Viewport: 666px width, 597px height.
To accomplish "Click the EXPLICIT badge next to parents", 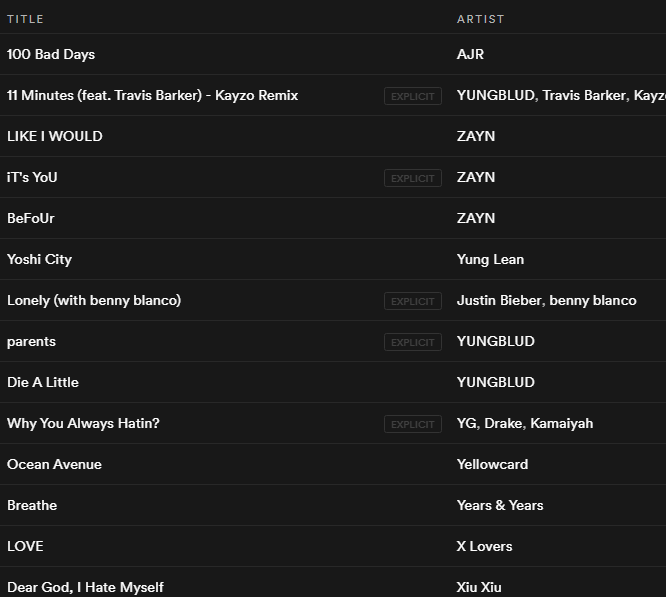I will pos(413,342).
